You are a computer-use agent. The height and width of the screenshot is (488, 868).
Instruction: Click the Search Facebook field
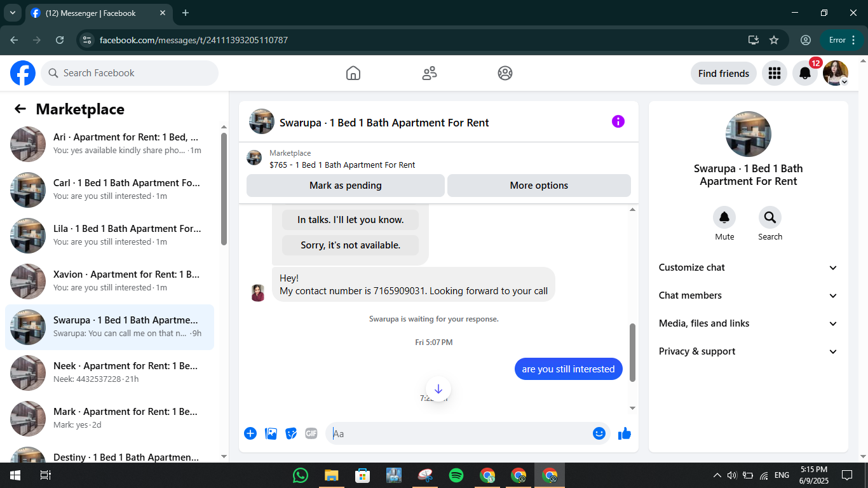pos(130,73)
